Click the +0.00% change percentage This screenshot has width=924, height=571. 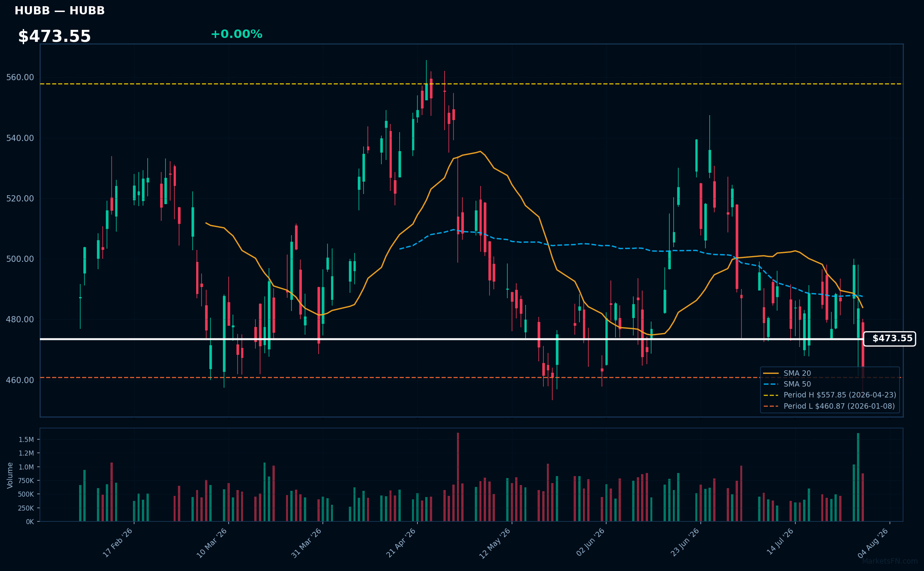236,34
